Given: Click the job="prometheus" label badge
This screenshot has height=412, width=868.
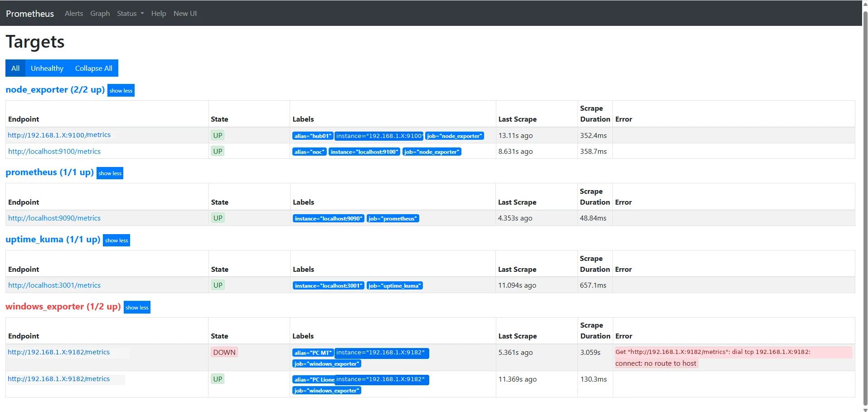Looking at the screenshot, I should (393, 218).
